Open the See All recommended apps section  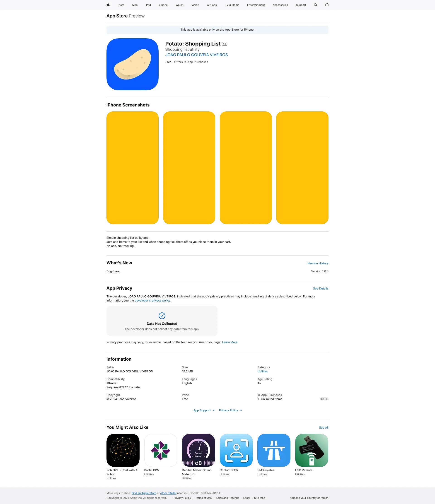click(x=324, y=428)
